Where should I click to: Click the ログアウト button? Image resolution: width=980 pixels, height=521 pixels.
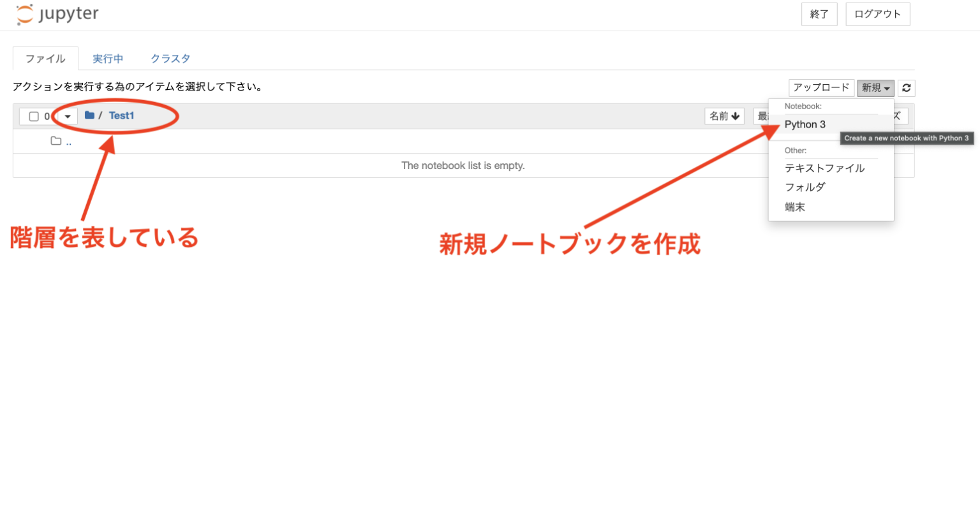tap(877, 14)
